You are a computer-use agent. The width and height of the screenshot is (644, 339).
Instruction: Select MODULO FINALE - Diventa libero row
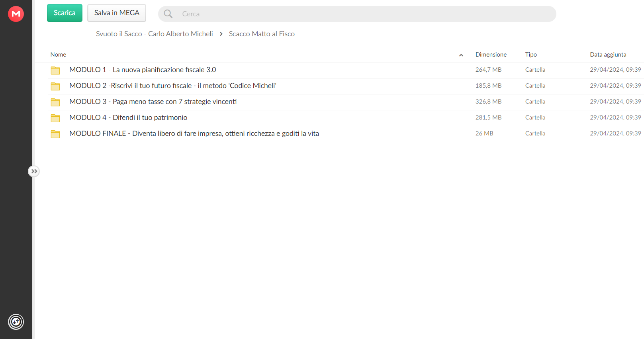[x=345, y=134]
